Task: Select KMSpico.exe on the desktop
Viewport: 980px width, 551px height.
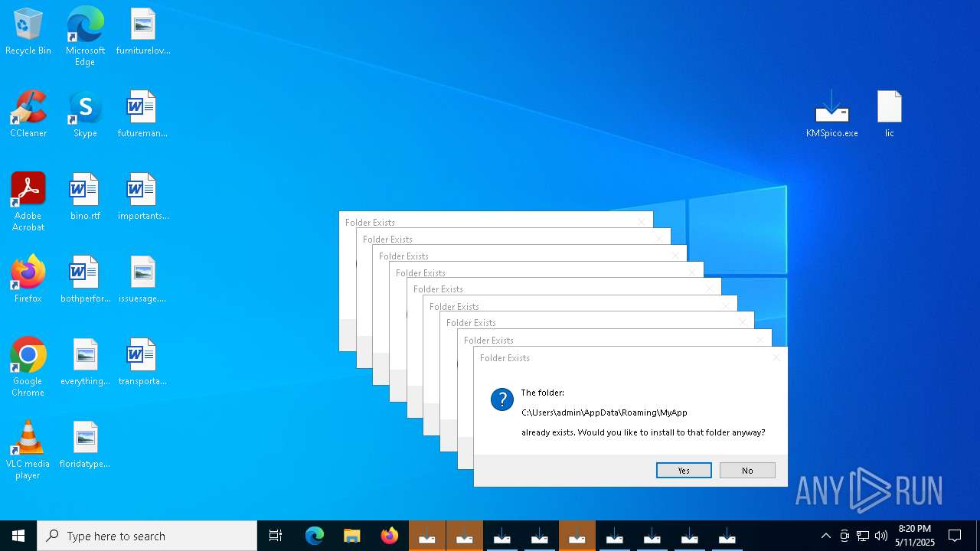Action: pos(832,115)
